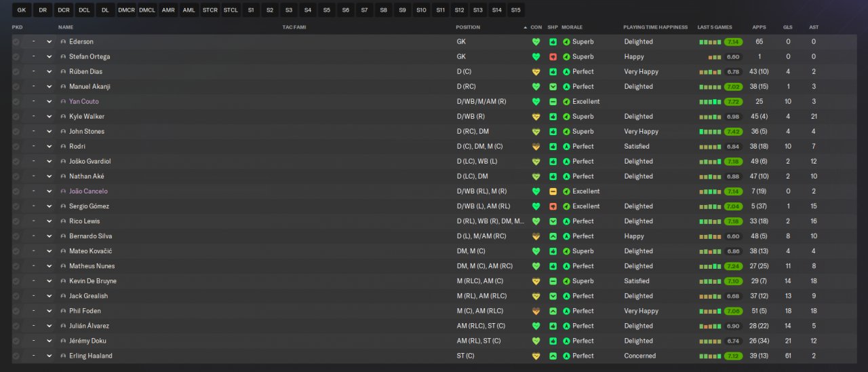Select the S15 substitute slot button
Screen dimensions: 868x372
[516, 10]
